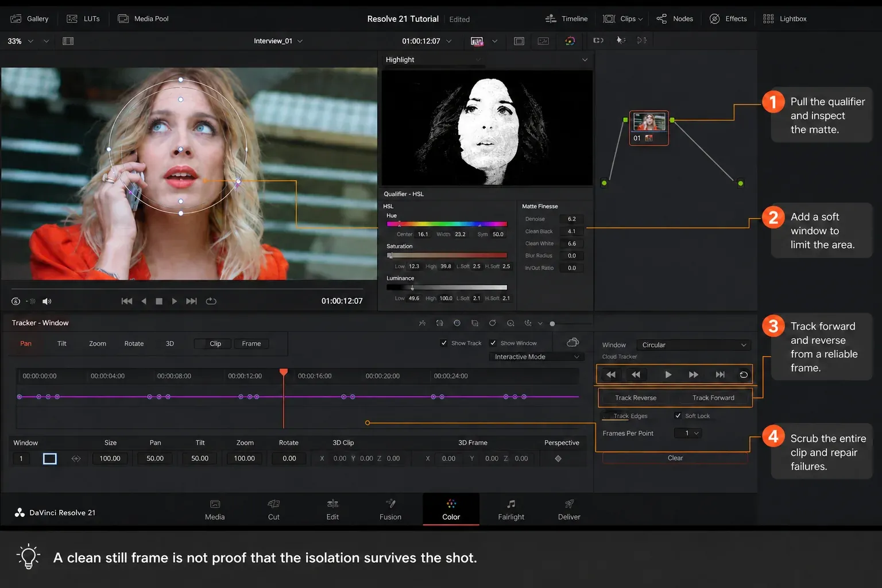
Task: Click the tracker reset loop icon
Action: [x=744, y=374]
